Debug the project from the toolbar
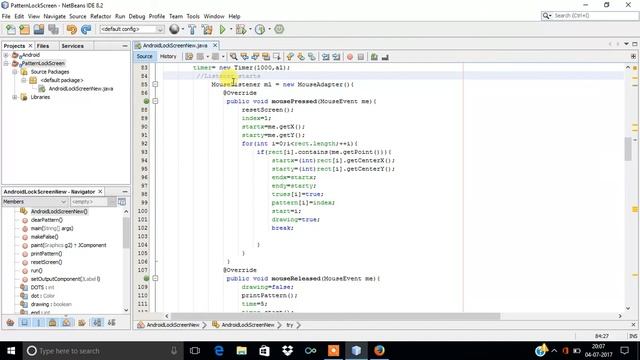Screen dimensions: 640x360 (240, 29)
